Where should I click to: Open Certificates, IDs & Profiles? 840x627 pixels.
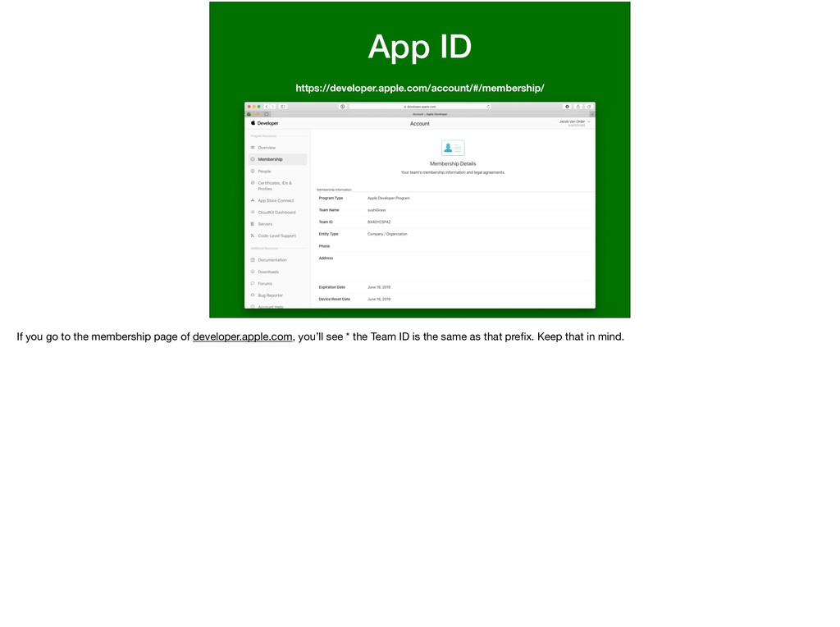pyautogui.click(x=275, y=186)
